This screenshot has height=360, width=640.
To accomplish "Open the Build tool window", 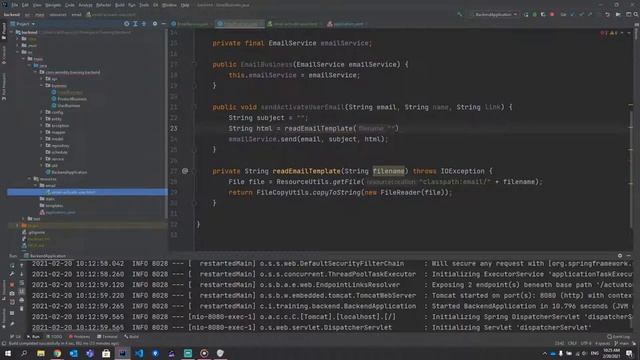I will point(132,337).
